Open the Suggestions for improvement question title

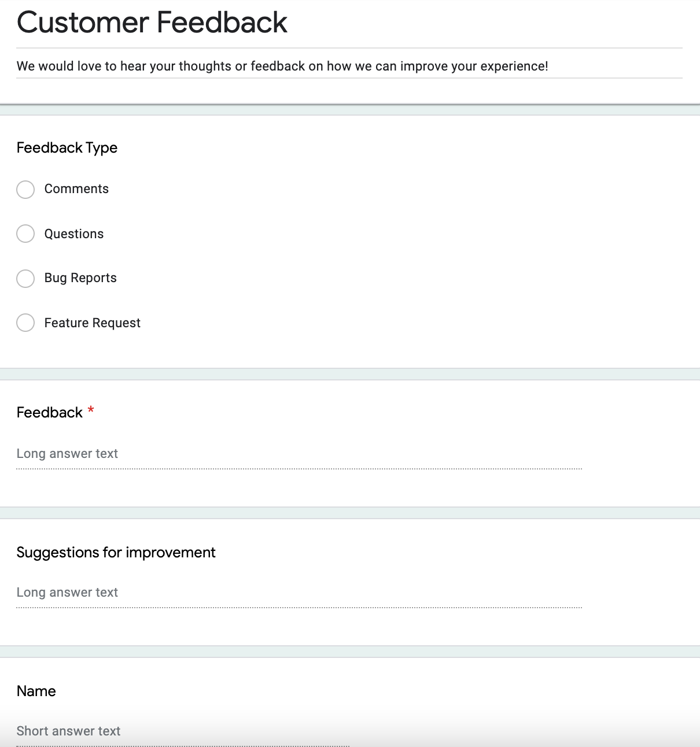[116, 553]
